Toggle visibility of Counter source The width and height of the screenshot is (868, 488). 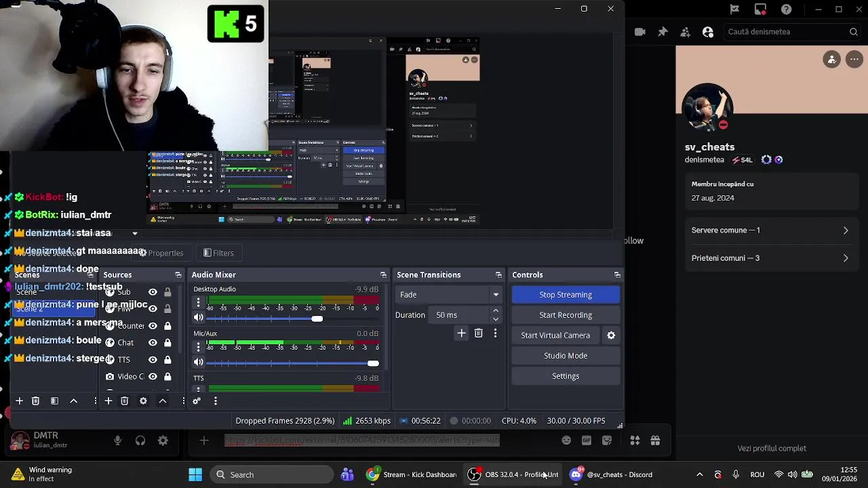click(x=153, y=326)
